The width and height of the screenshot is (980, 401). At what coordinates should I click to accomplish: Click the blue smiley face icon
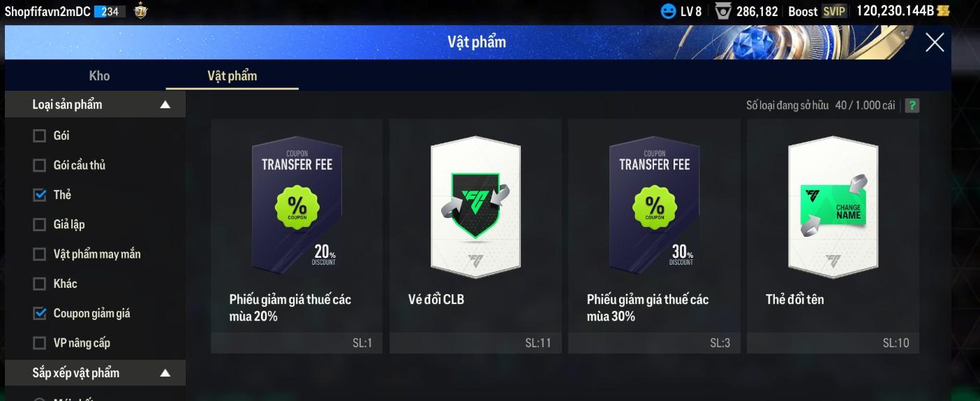pyautogui.click(x=668, y=11)
